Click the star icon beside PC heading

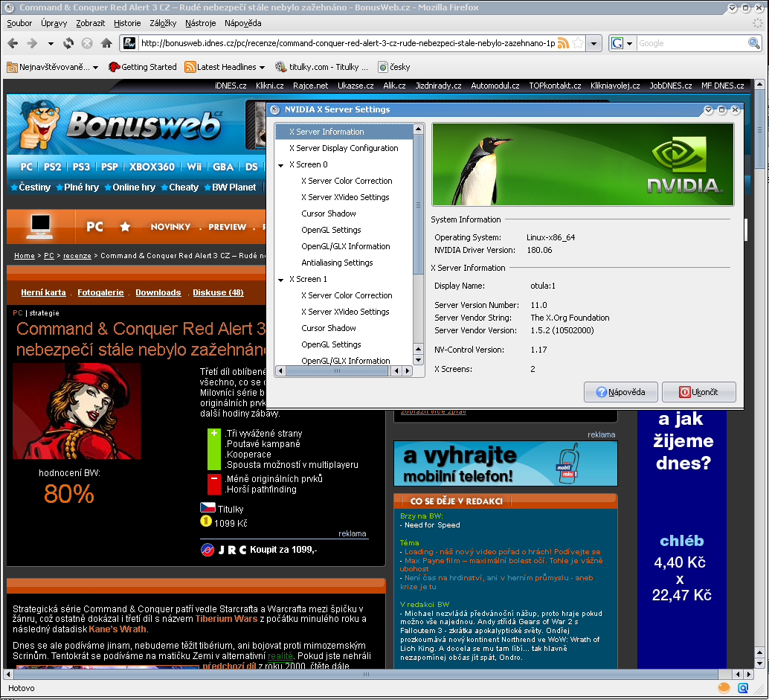[125, 226]
